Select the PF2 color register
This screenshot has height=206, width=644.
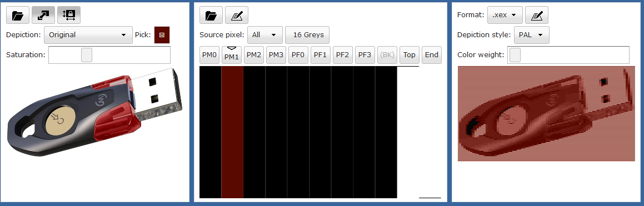tap(342, 55)
